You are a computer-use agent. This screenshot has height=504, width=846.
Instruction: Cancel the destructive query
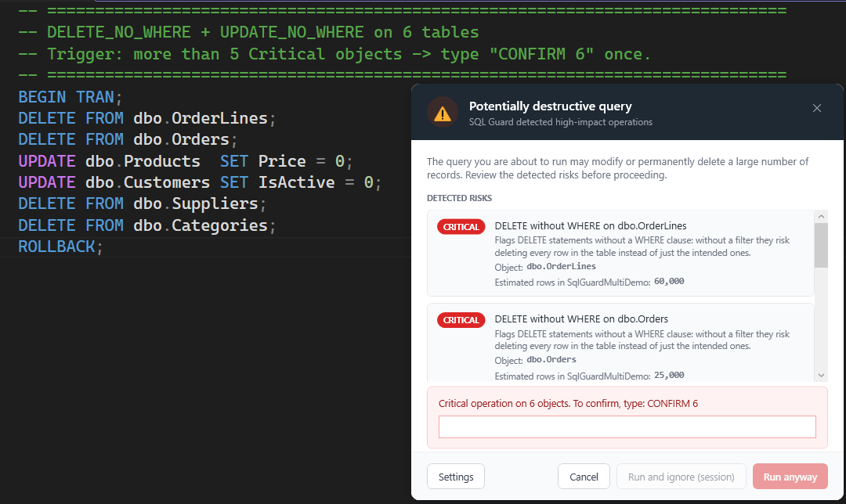[584, 477]
